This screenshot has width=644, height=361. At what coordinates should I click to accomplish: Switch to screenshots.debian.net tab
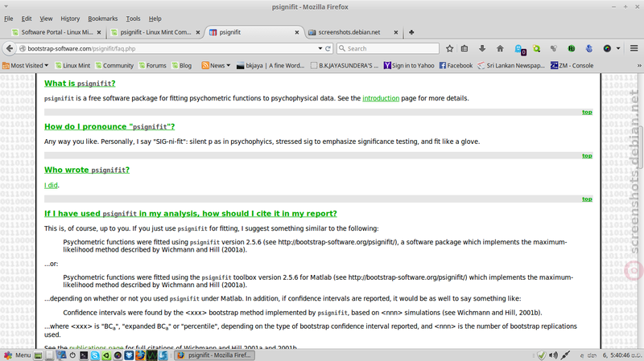pos(353,32)
